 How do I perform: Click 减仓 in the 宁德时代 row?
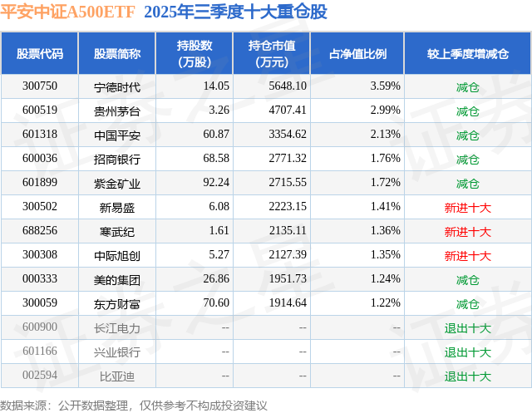point(468,87)
